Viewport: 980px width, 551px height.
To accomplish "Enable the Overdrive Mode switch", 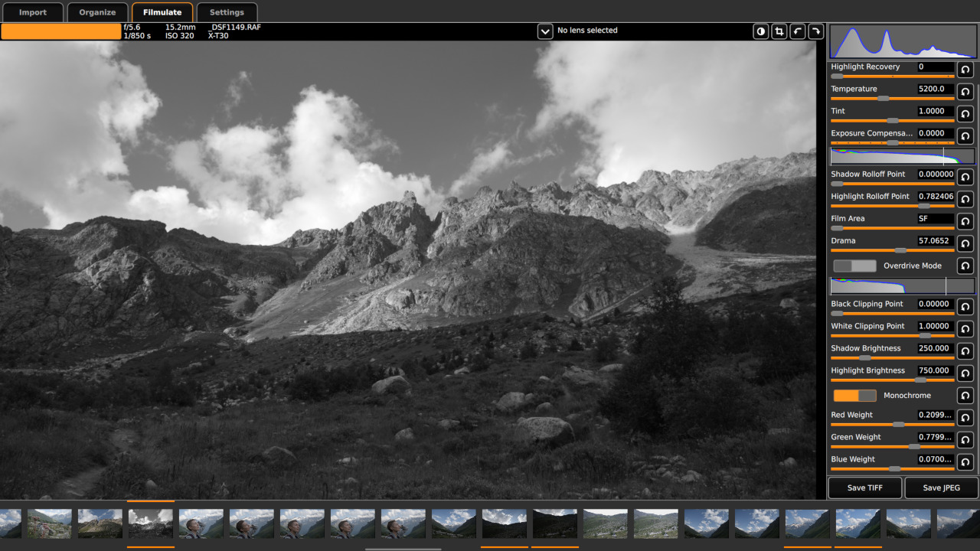I will [x=854, y=266].
